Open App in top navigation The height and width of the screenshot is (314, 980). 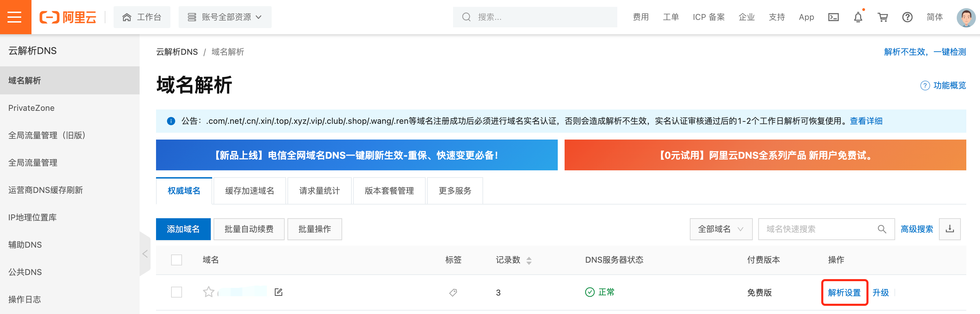[x=806, y=17]
